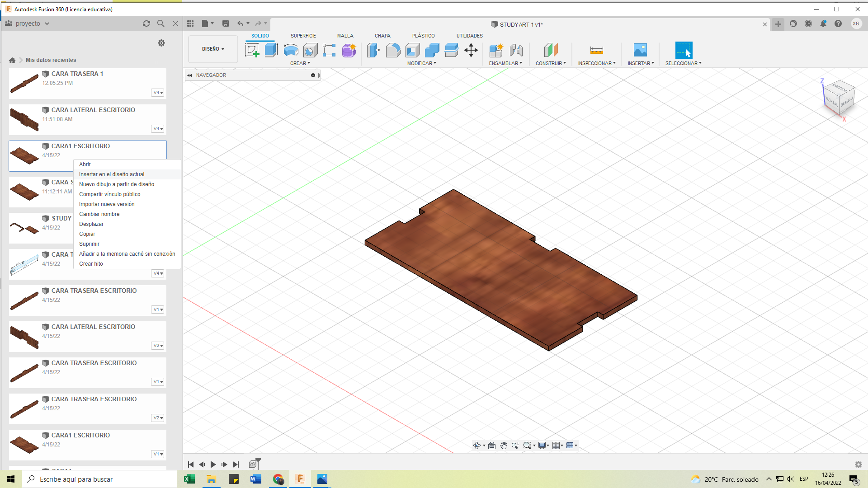The image size is (868, 488).
Task: Select the Create Sketch tool icon
Action: pyautogui.click(x=252, y=50)
